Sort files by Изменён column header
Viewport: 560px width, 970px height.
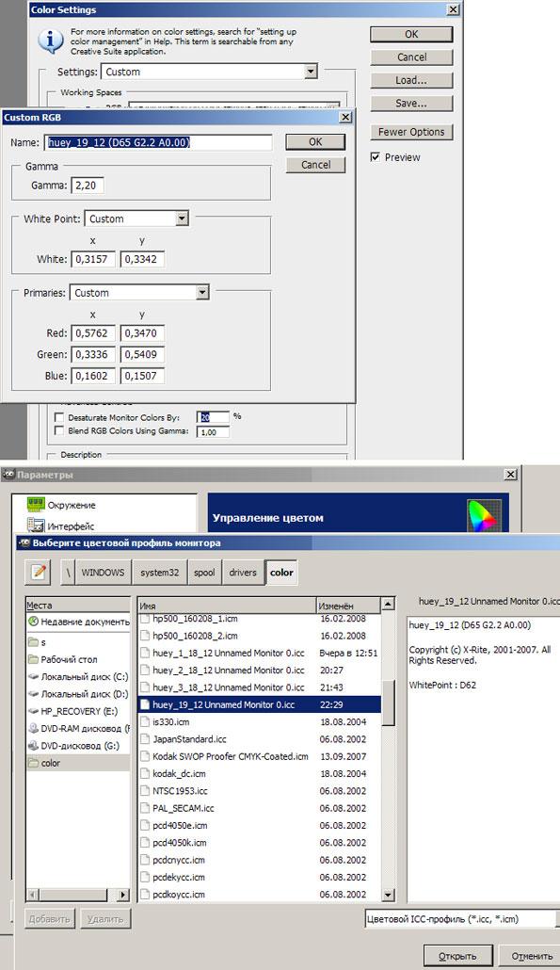coord(347,606)
